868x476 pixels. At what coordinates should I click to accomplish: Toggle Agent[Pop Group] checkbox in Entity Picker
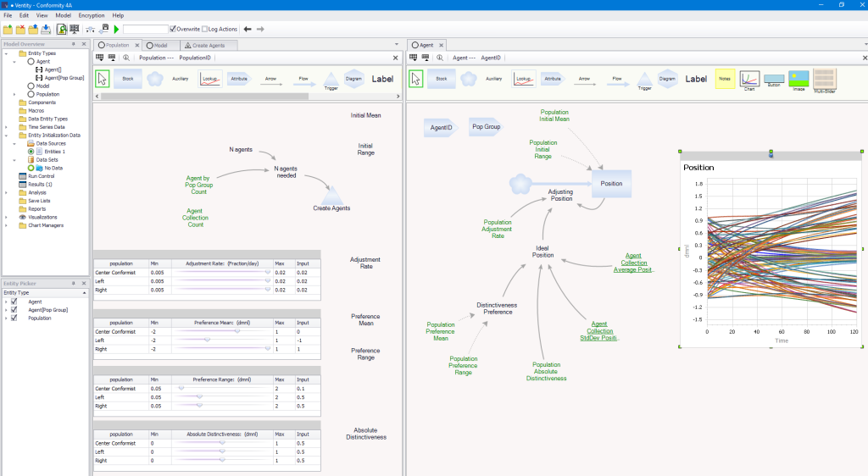[14, 310]
